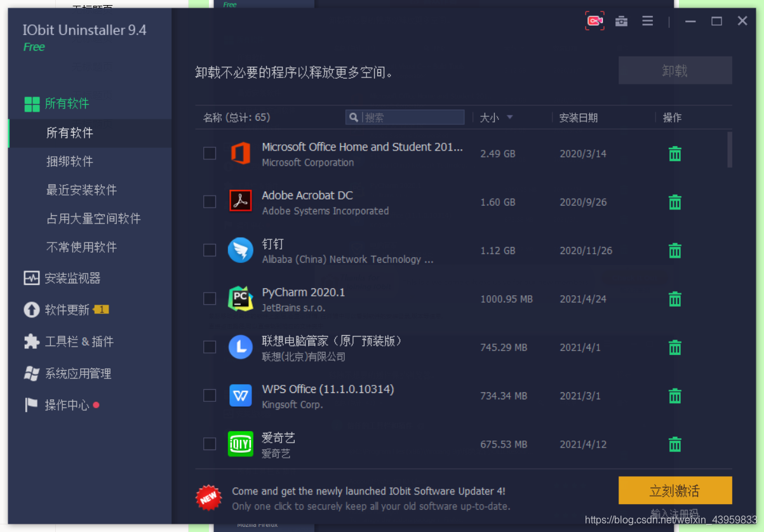Viewport: 764px width, 532px height.
Task: Tick the 联想电脑管家 checkbox
Action: coord(210,347)
